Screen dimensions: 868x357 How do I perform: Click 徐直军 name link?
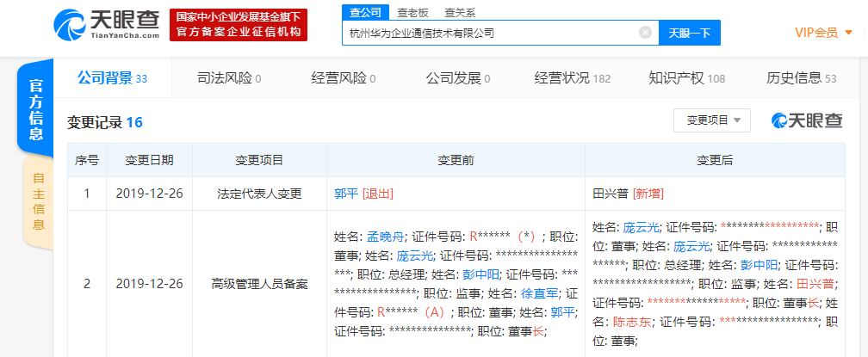click(539, 293)
